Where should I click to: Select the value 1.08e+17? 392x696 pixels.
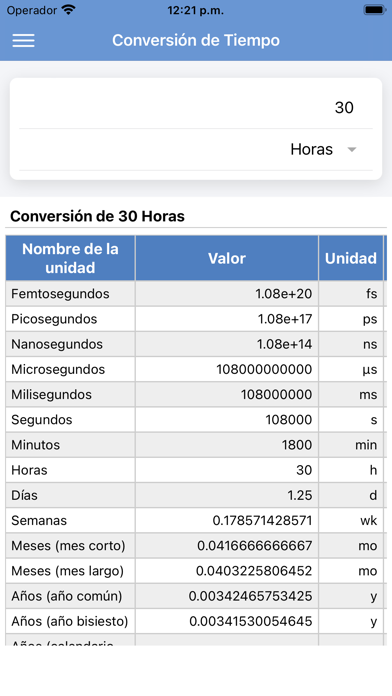pyautogui.click(x=285, y=319)
